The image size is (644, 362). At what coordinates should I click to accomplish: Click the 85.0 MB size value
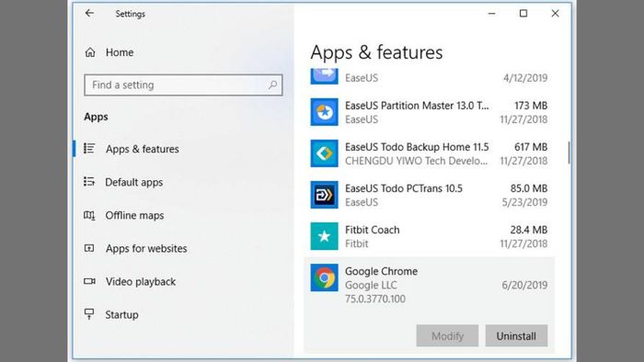[529, 188]
